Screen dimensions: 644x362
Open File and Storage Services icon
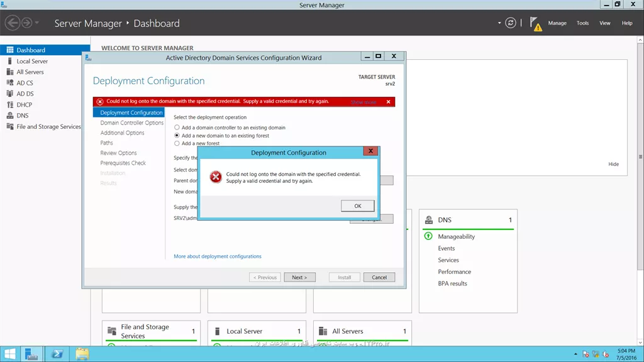coord(10,126)
